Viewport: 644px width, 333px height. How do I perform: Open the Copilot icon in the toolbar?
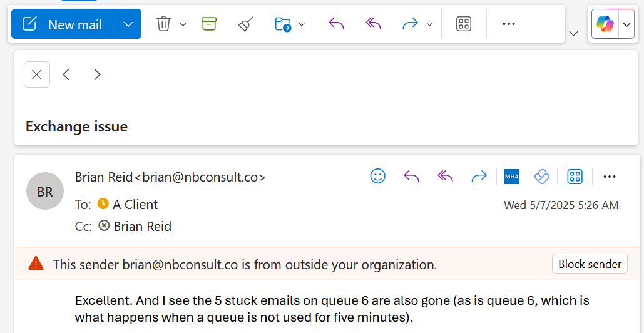[605, 24]
